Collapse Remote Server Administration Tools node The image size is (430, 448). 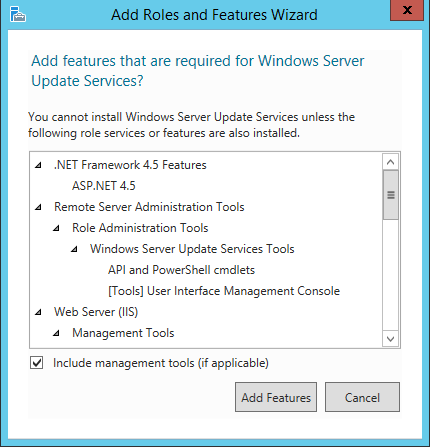39,207
